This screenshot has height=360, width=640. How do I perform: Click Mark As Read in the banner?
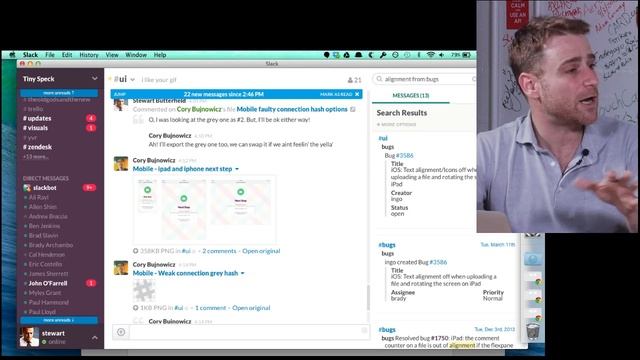[x=336, y=94]
